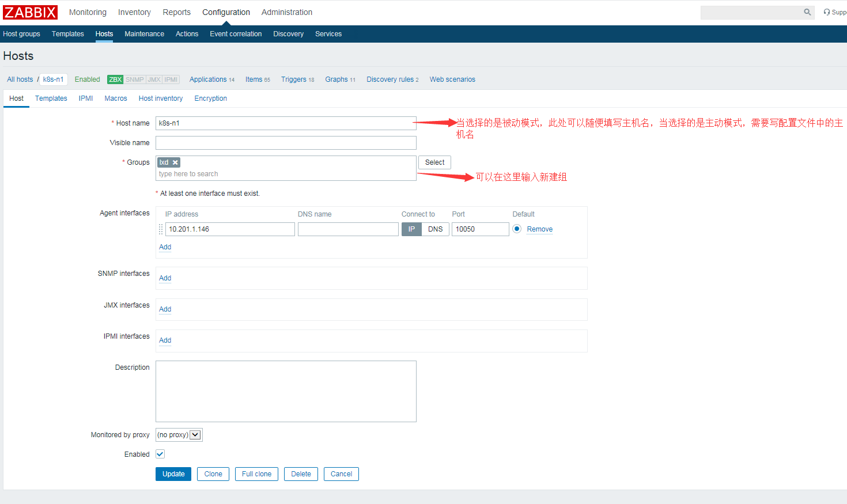This screenshot has width=847, height=504.
Task: Open the Monitoring menu
Action: pyautogui.click(x=88, y=12)
